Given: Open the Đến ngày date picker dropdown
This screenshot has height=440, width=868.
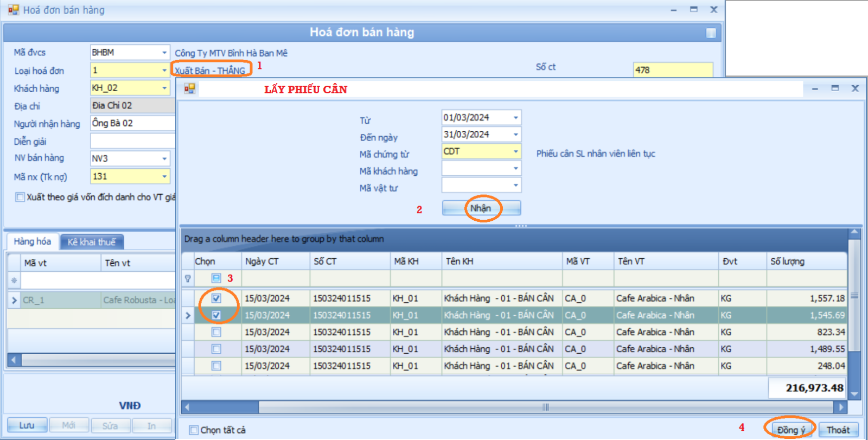Looking at the screenshot, I should click(x=515, y=134).
